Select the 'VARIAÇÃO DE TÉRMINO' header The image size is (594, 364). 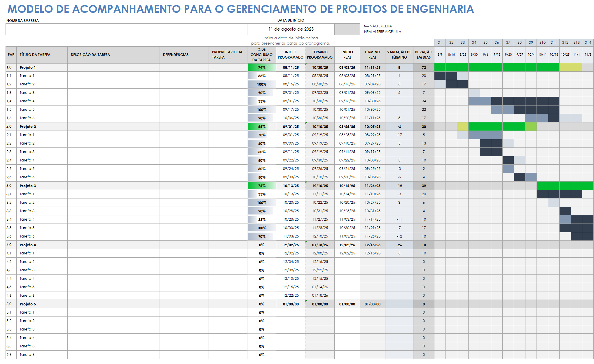point(399,55)
